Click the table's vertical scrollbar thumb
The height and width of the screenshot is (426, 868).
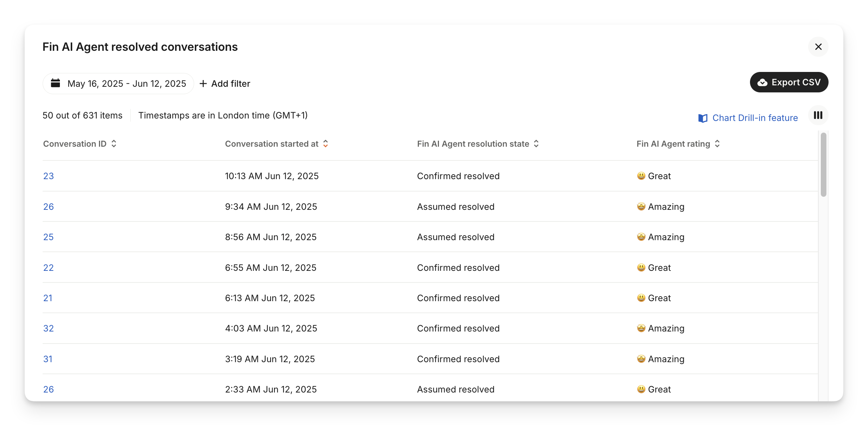823,164
